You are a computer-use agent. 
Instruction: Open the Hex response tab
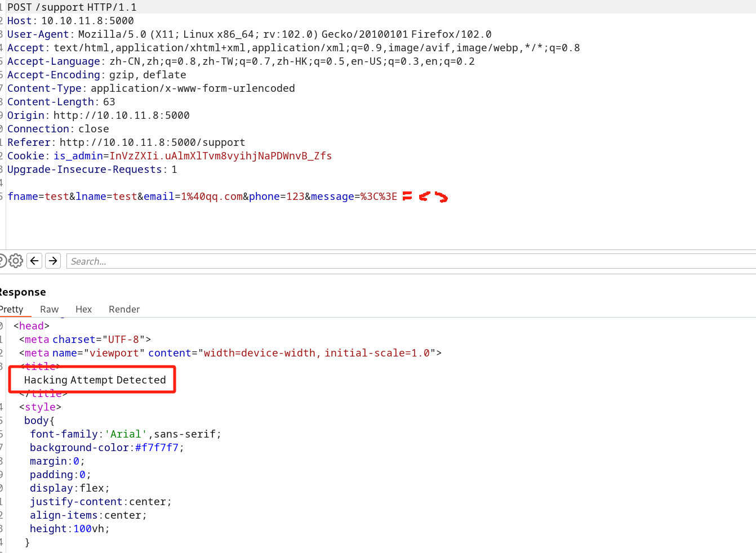coord(83,309)
